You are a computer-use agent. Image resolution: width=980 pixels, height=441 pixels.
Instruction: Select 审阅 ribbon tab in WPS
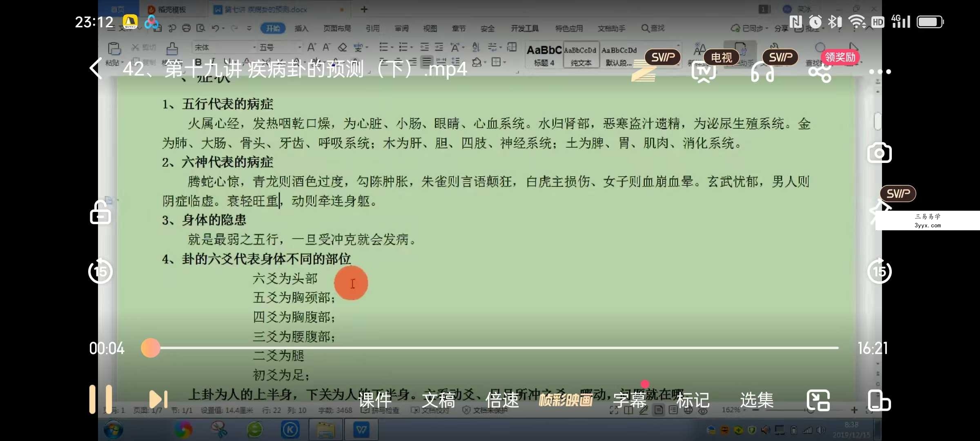[401, 28]
